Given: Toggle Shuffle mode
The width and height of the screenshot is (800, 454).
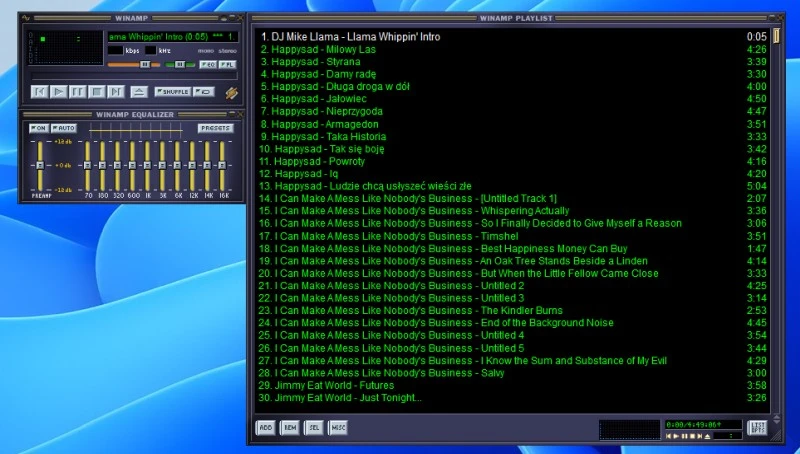Looking at the screenshot, I should click(x=172, y=92).
